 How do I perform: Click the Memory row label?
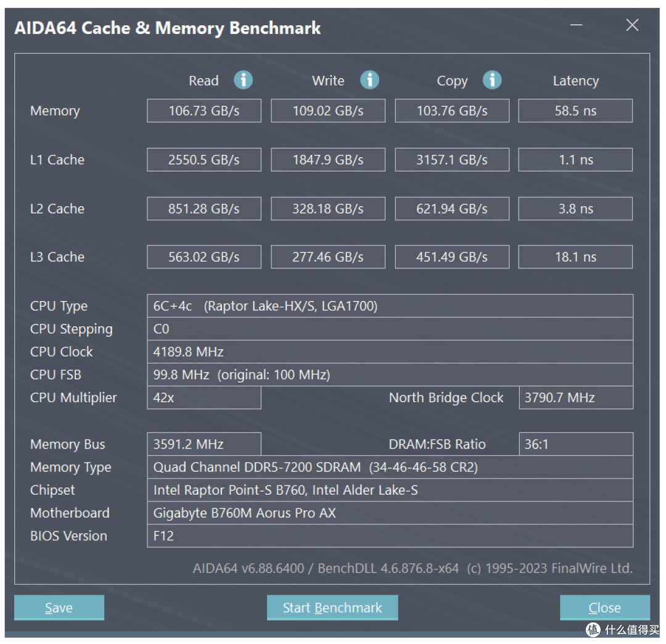(x=55, y=111)
